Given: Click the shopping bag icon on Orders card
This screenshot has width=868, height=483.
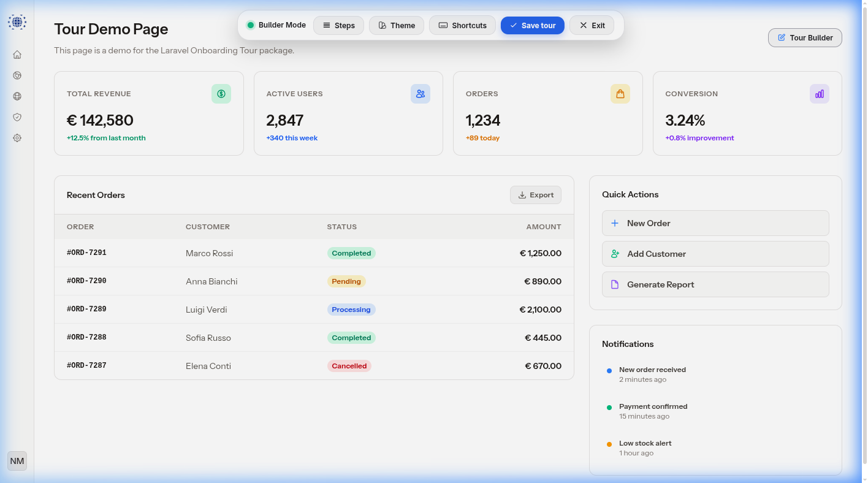Looking at the screenshot, I should [x=620, y=94].
